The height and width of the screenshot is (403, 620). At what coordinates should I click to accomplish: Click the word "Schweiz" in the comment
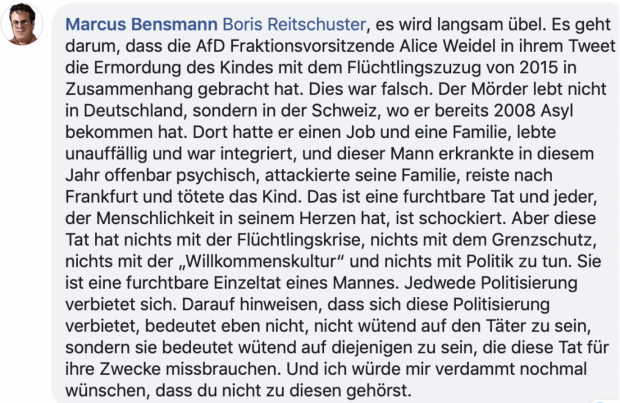pyautogui.click(x=360, y=117)
